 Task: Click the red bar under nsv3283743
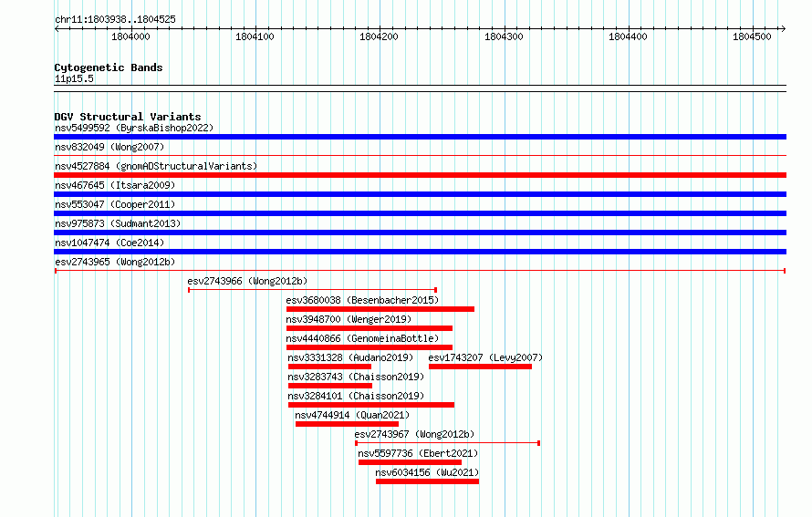click(x=330, y=386)
